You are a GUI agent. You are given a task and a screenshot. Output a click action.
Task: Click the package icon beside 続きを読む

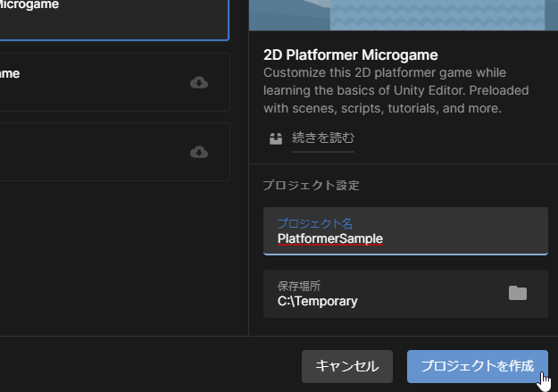pos(276,138)
